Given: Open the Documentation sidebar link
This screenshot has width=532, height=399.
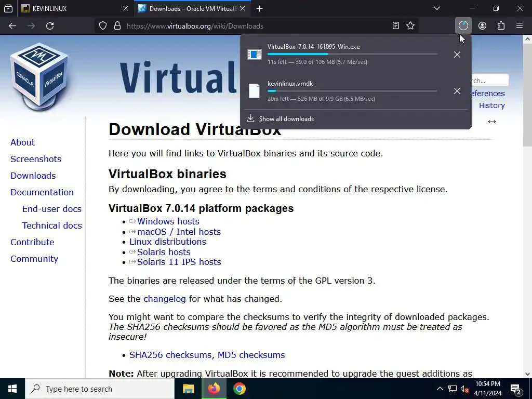Looking at the screenshot, I should tap(42, 192).
